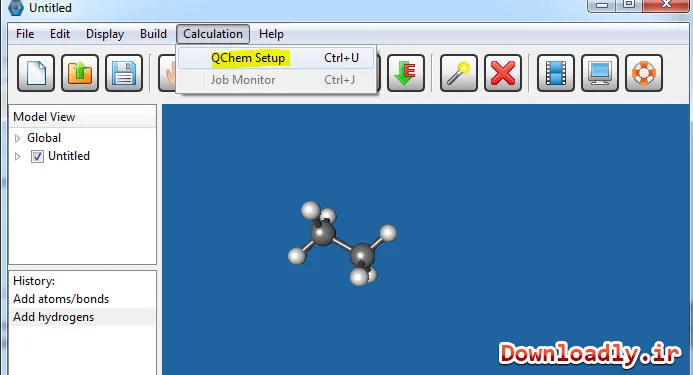This screenshot has width=693, height=375.
Task: Click a carbon atom in the molecule viewer
Action: [x=323, y=233]
